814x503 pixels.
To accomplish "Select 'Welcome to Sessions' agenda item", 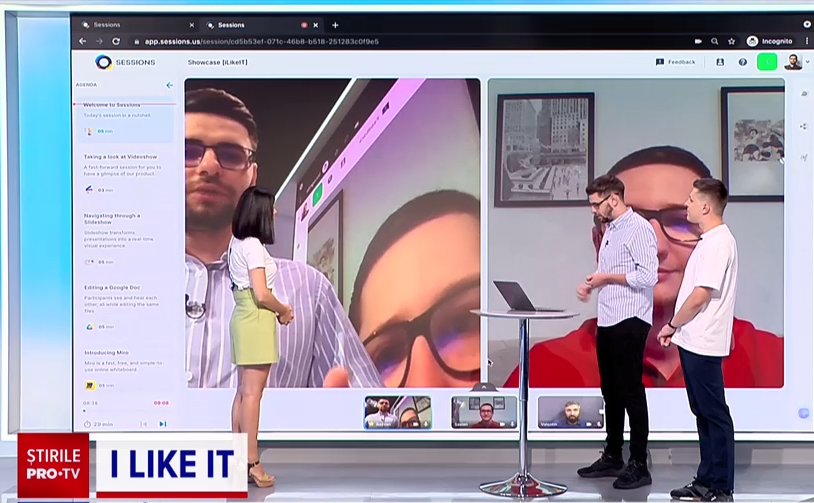I will 113,105.
